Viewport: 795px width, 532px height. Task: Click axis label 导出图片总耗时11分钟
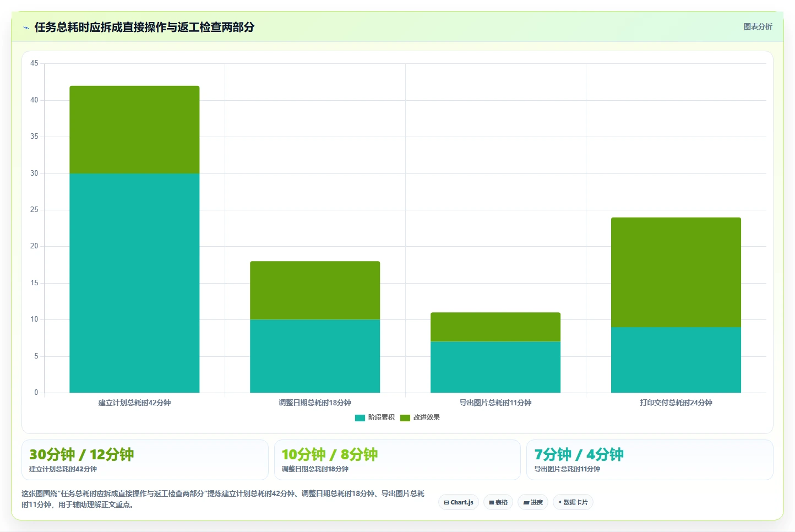point(495,403)
